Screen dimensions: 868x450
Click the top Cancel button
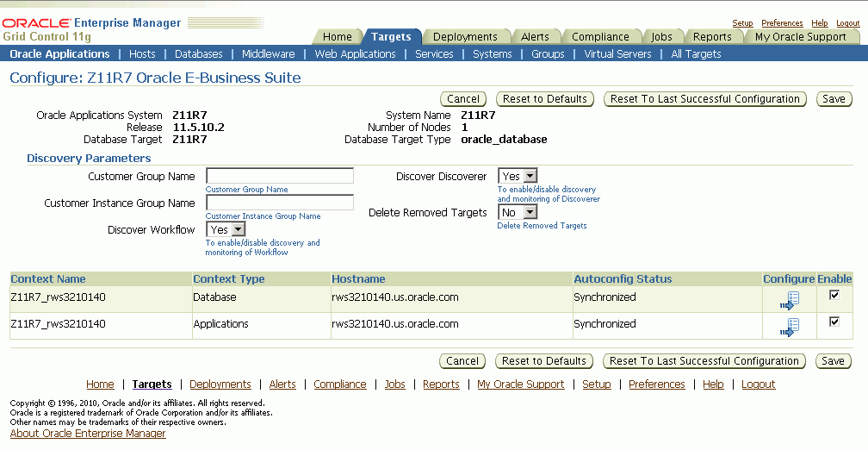(x=463, y=98)
